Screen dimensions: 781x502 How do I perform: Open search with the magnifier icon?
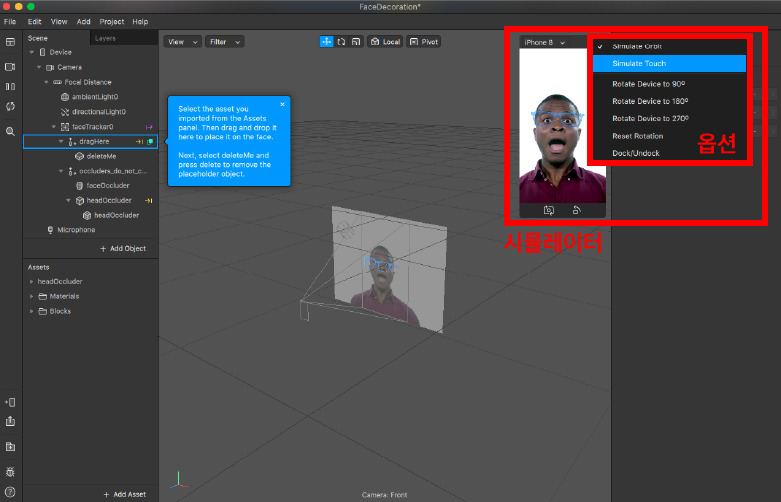pos(10,131)
